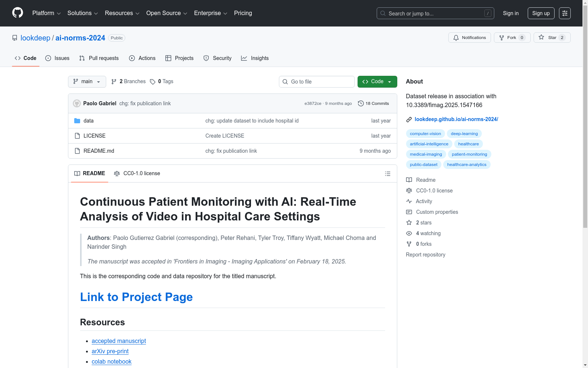Click the eye icon beside 4 watching
The width and height of the screenshot is (588, 368).
coord(409,233)
